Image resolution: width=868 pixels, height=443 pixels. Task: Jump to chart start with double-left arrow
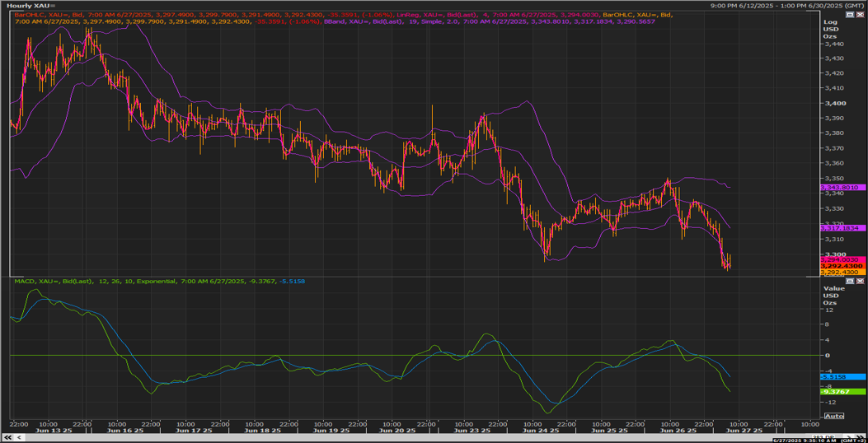pos(7,437)
